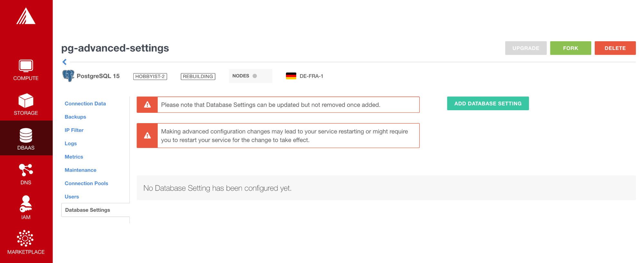
Task: Click the Exoscale logo in the sidebar
Action: (x=26, y=16)
